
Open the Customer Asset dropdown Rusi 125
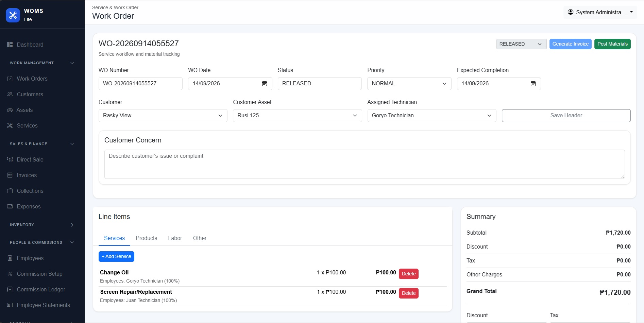point(297,116)
